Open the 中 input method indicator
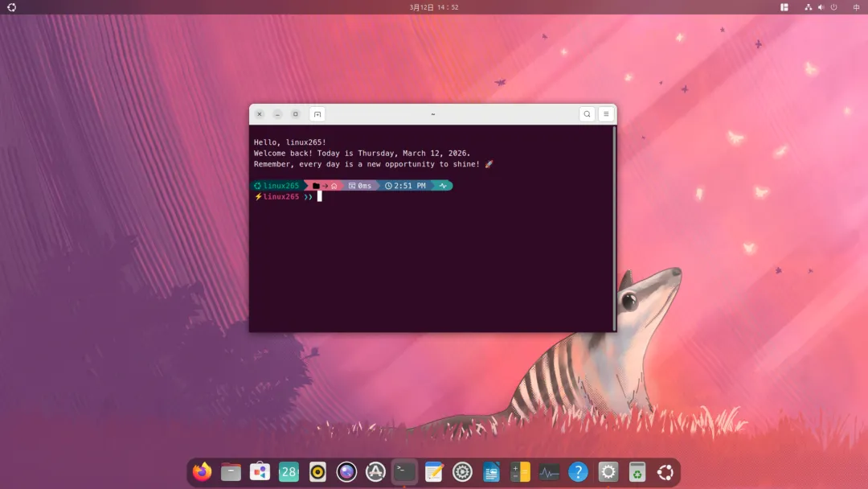This screenshot has height=489, width=868. tap(857, 7)
